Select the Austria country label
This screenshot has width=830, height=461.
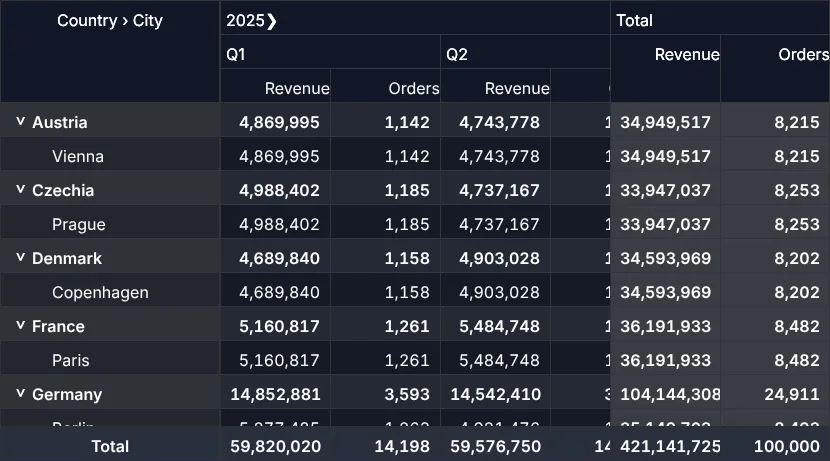[59, 122]
